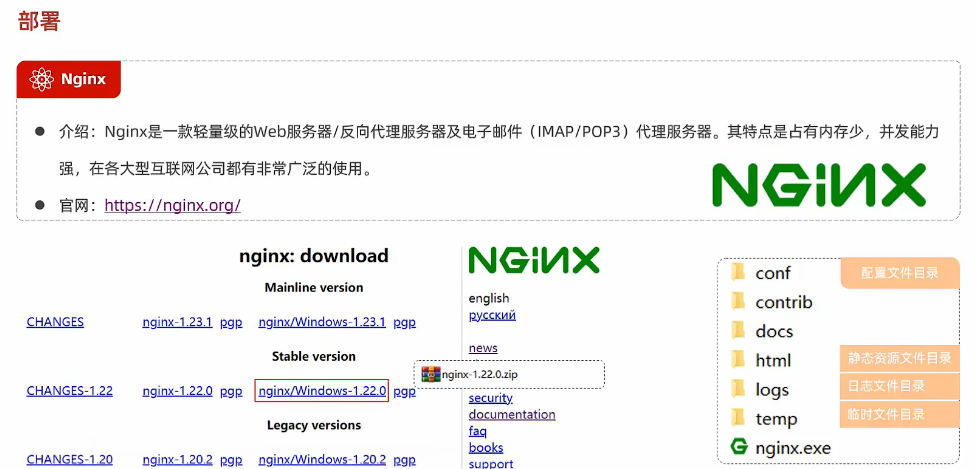
Task: Select the html folder icon
Action: 738,360
